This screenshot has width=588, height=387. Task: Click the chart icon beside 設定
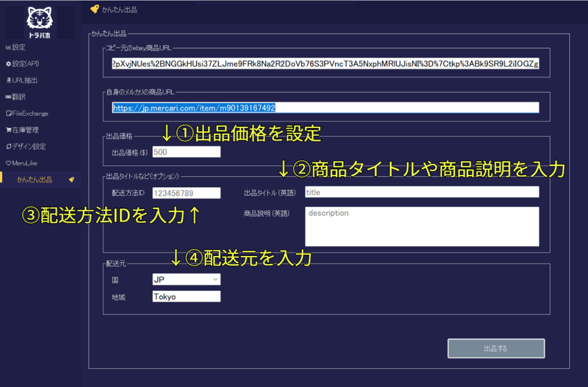(8, 47)
